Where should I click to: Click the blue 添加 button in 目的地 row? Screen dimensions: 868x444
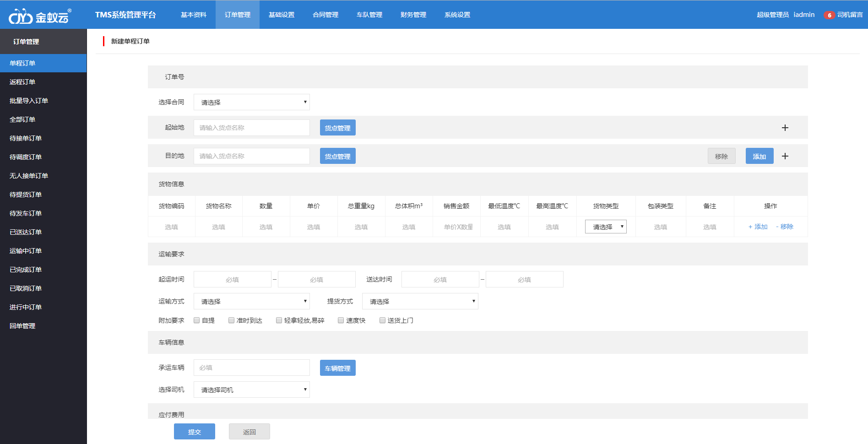[759, 156]
